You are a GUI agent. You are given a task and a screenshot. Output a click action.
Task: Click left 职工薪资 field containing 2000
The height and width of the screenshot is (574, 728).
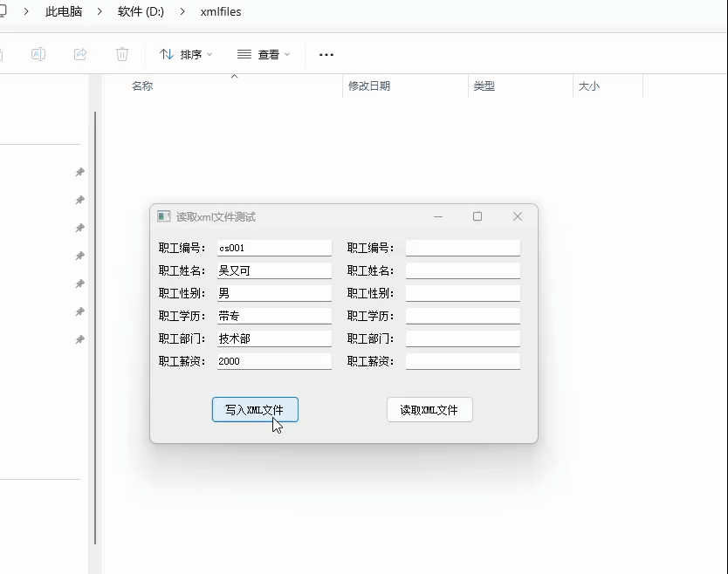point(274,361)
